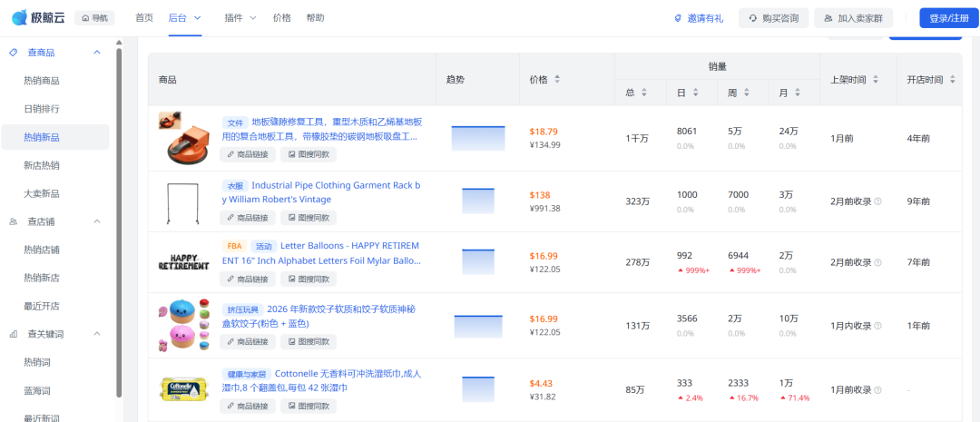Click 商品链接 for 挤压玩具 row

[x=248, y=341]
